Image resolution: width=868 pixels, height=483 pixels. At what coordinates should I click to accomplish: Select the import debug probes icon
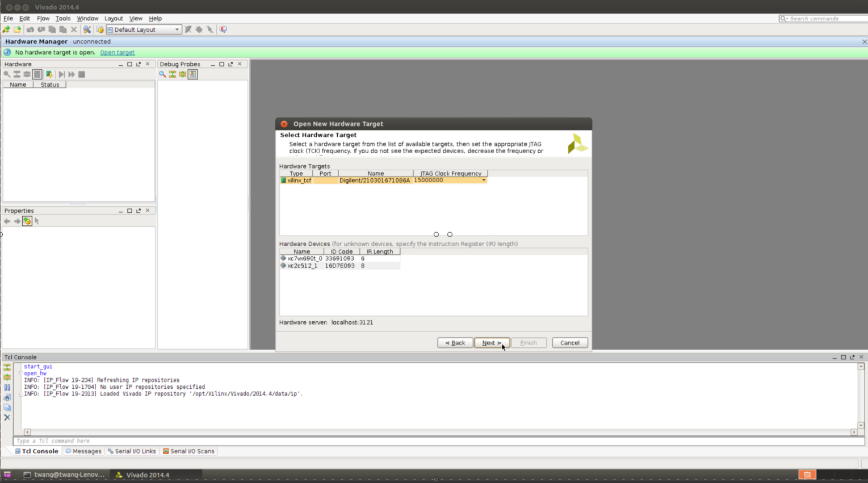[x=192, y=74]
